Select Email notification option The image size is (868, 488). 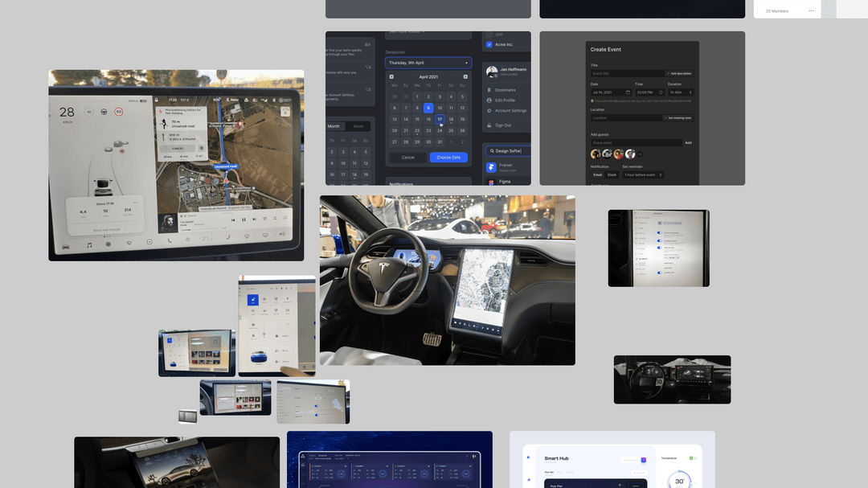[x=597, y=175]
